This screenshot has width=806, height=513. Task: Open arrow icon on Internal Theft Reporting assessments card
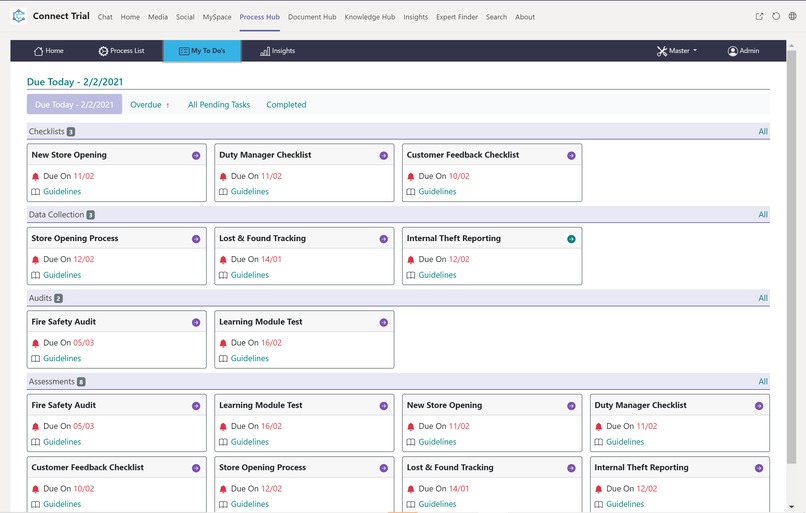(759, 468)
